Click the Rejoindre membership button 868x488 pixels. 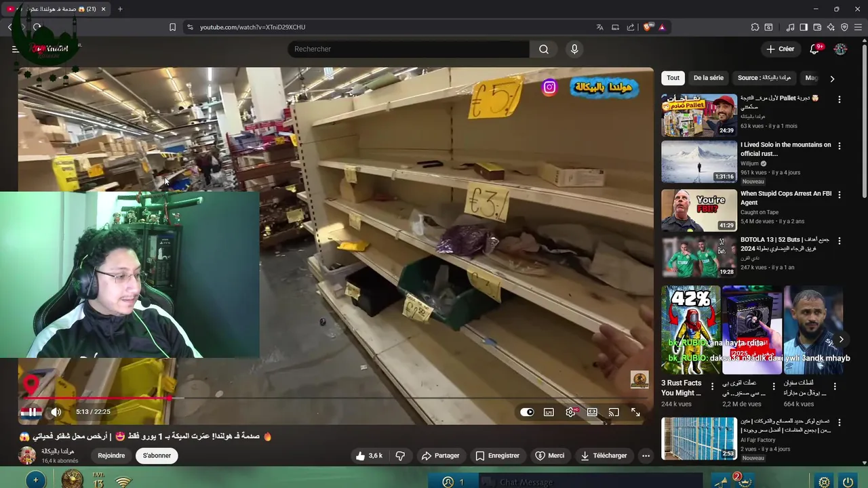(x=111, y=455)
